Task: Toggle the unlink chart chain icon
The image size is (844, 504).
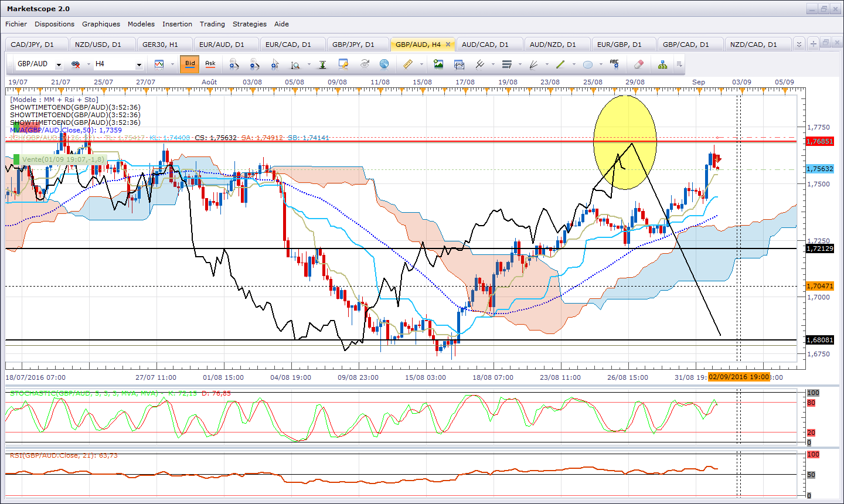Action: click(76, 64)
